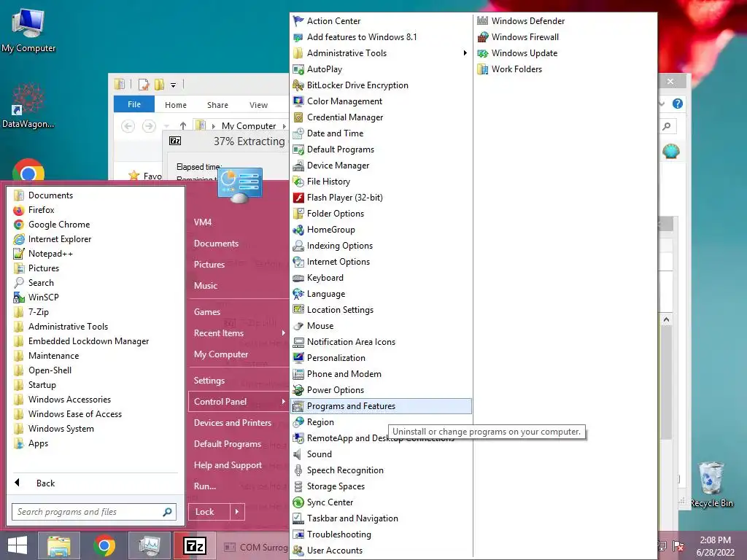
Task: Click the Explorer up arrow navigation button
Action: pos(183,125)
